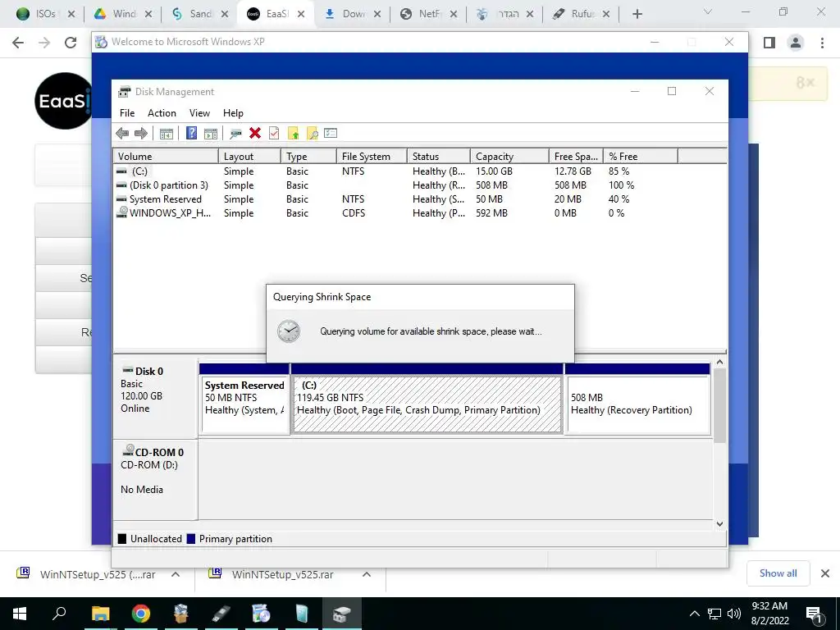This screenshot has height=630, width=840.
Task: Open the Action menu in Disk Management
Action: coord(162,113)
